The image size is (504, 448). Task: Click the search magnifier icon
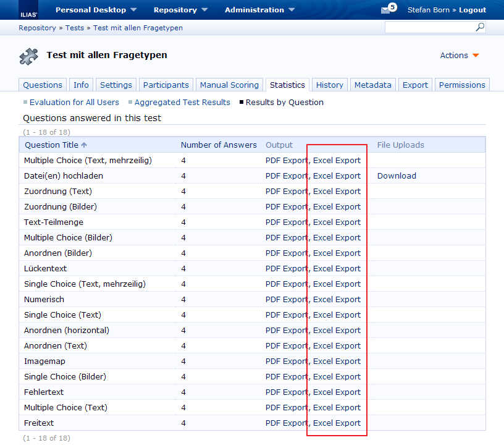[480, 27]
